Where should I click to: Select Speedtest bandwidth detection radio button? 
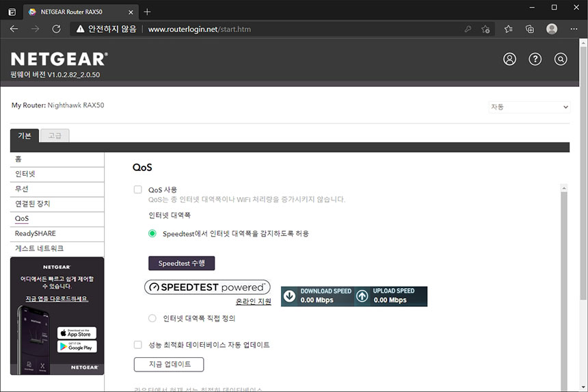pos(152,233)
